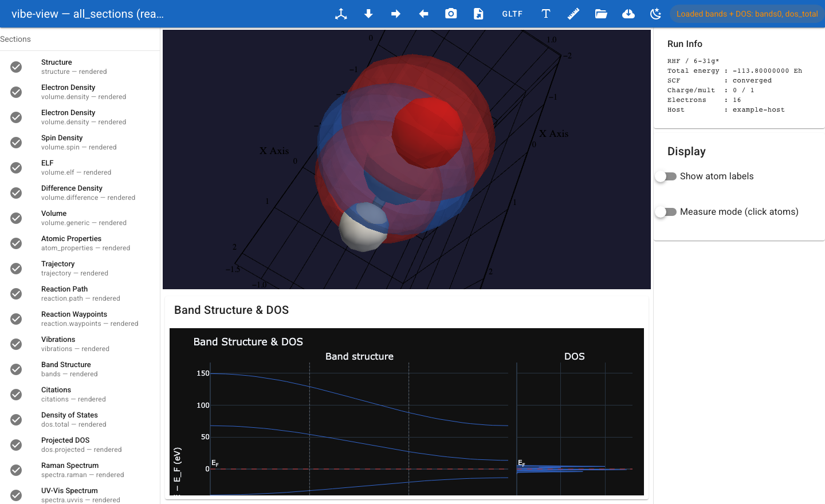Image resolution: width=825 pixels, height=504 pixels.
Task: Click the check icon beside Atomic Properties
Action: pos(16,243)
